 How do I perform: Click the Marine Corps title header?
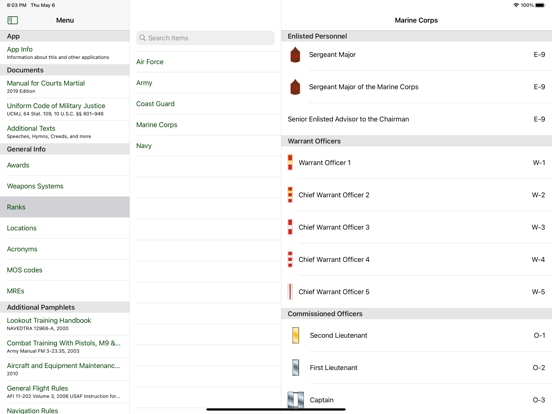coord(416,20)
